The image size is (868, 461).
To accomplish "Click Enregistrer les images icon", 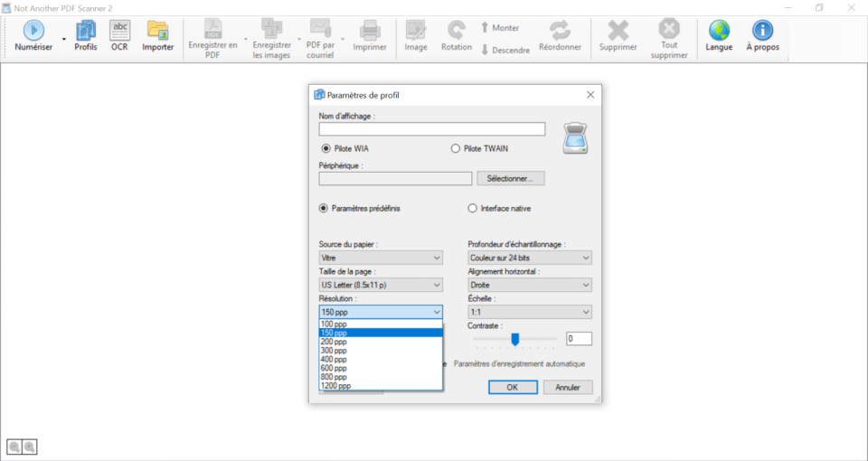I will 272,29.
